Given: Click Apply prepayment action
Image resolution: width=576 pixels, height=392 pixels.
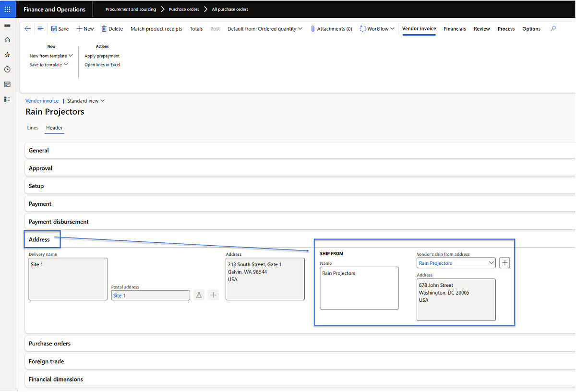Looking at the screenshot, I should [102, 56].
